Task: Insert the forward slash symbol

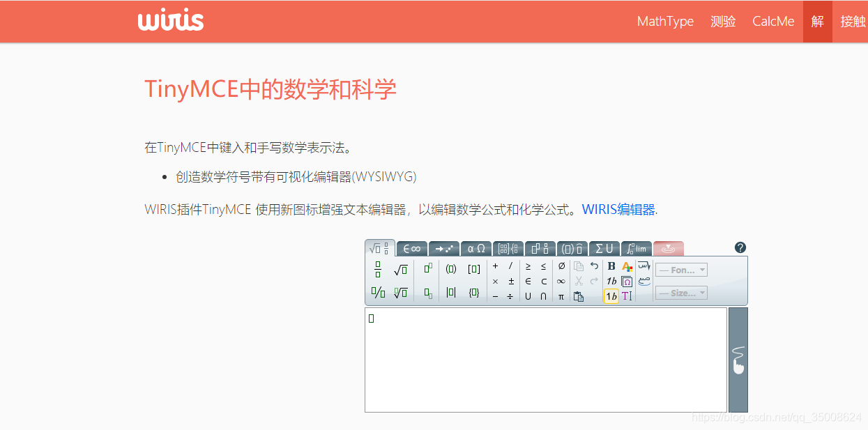Action: [x=510, y=266]
